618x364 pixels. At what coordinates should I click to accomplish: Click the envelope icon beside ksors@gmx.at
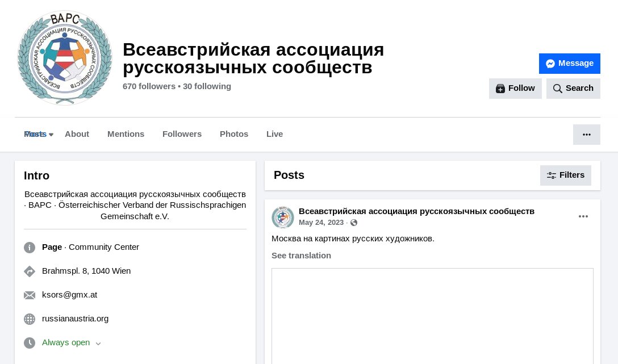pyautogui.click(x=30, y=295)
